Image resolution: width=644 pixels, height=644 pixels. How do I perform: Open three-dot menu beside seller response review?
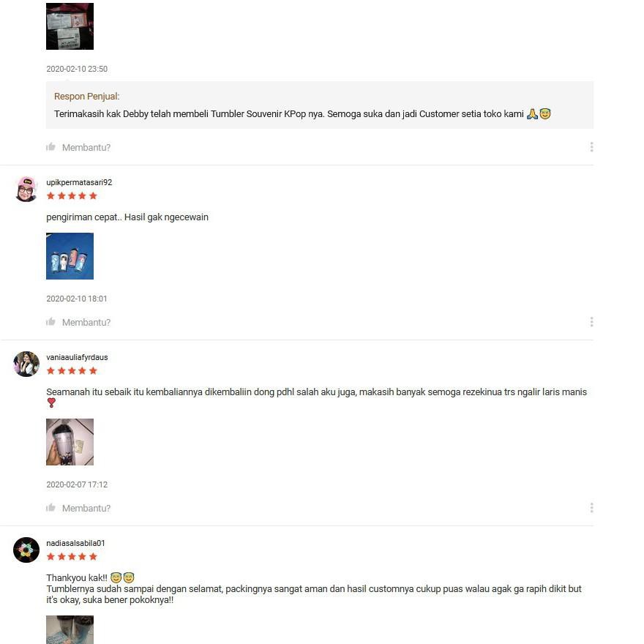click(x=591, y=147)
